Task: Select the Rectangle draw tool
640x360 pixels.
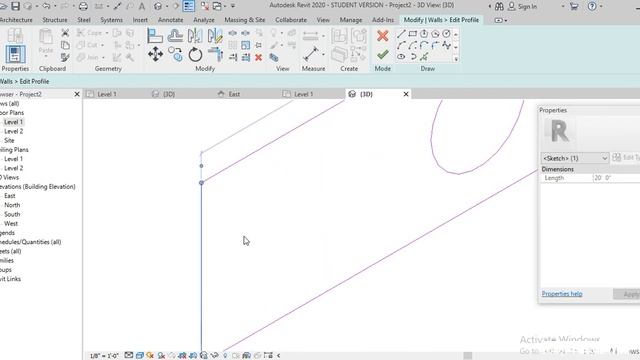Action: pyautogui.click(x=413, y=34)
